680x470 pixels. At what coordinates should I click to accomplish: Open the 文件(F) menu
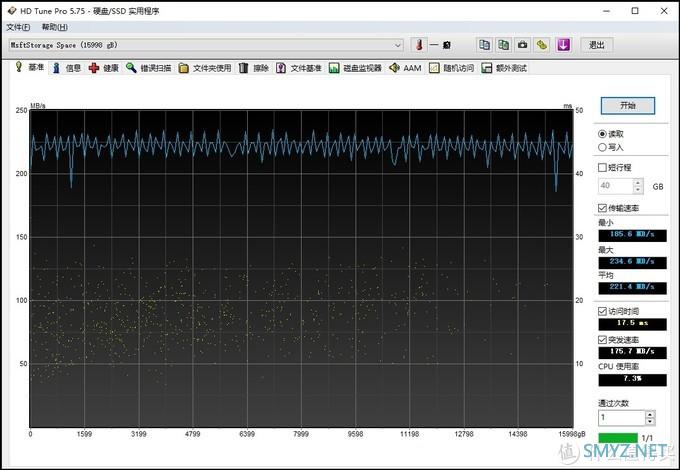18,27
